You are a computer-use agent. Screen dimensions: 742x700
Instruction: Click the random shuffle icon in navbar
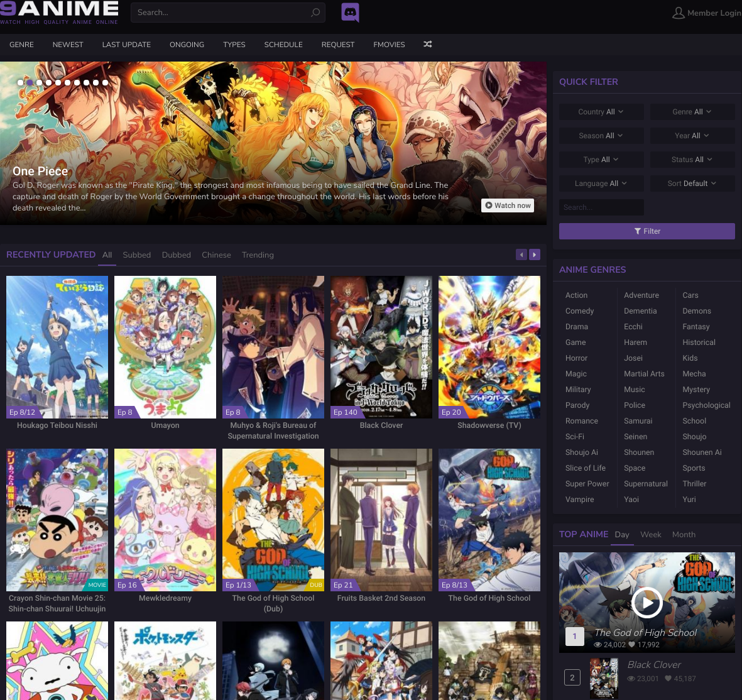click(428, 44)
